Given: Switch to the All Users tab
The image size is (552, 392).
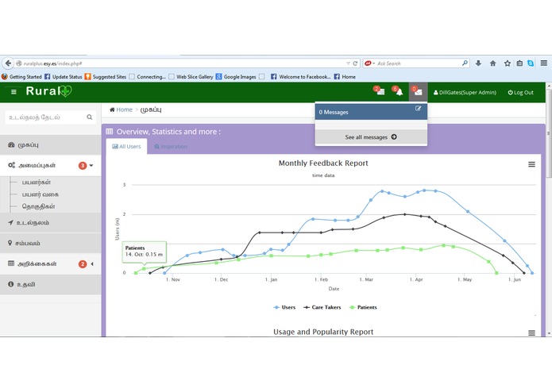Looking at the screenshot, I should coord(126,147).
